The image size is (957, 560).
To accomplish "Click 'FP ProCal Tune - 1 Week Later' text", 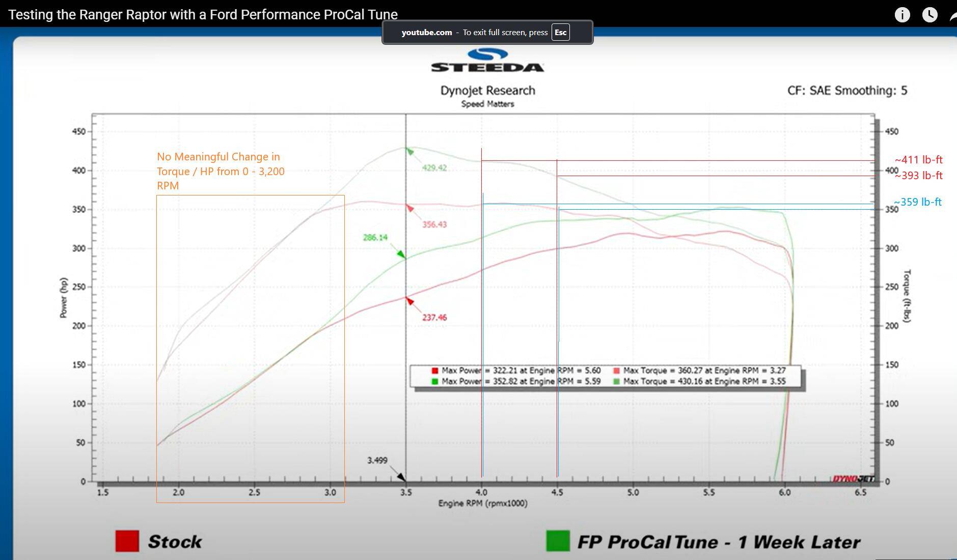I will pyautogui.click(x=719, y=542).
